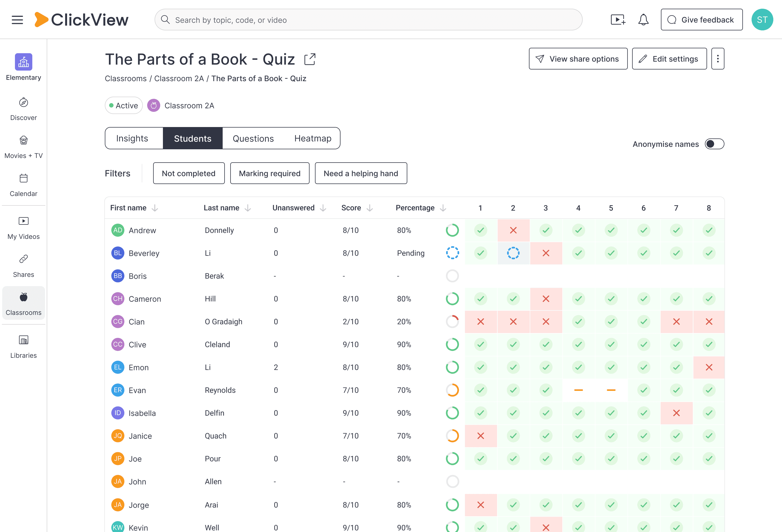Go to Classroom 2A breadcrumb link
The image size is (782, 532).
(179, 78)
